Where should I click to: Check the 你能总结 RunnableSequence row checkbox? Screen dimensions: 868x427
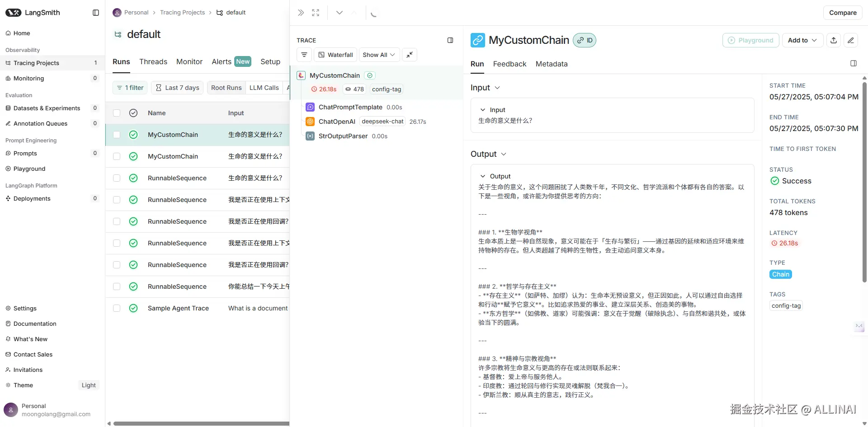[x=117, y=286]
